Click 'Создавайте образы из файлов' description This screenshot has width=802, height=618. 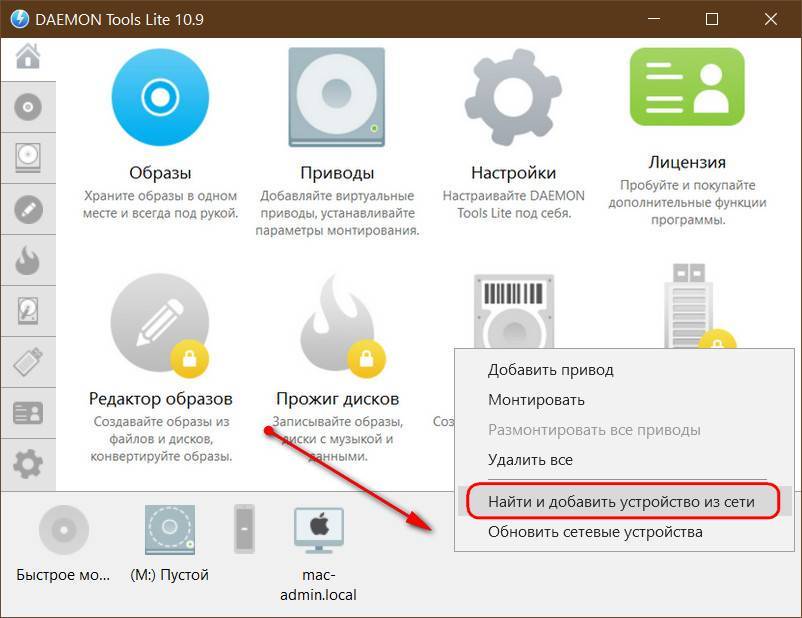[x=161, y=438]
